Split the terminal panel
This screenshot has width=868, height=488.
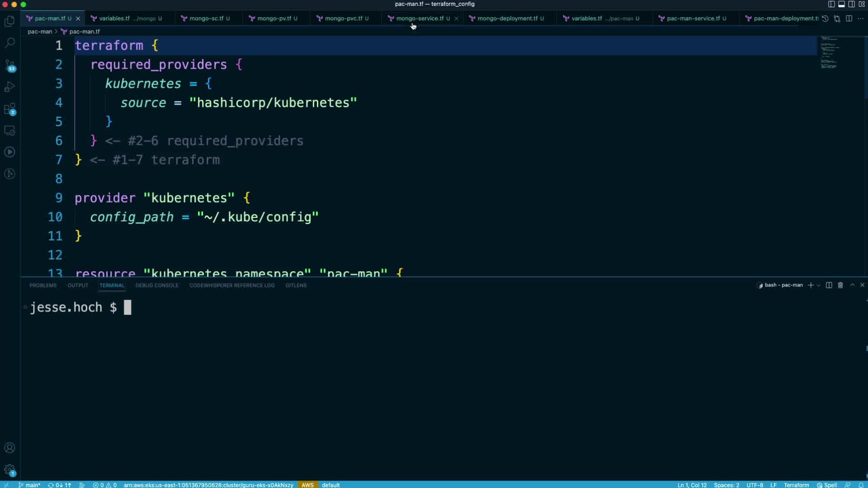829,285
